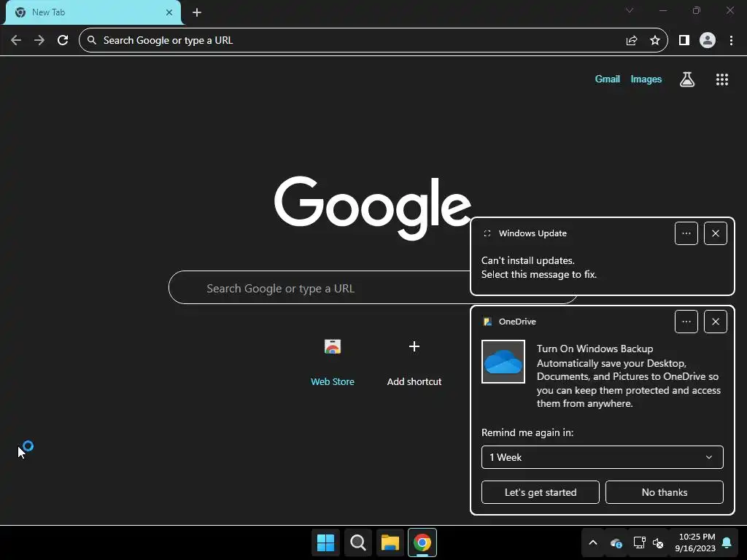Click No thanks button
The image size is (747, 560).
[664, 492]
